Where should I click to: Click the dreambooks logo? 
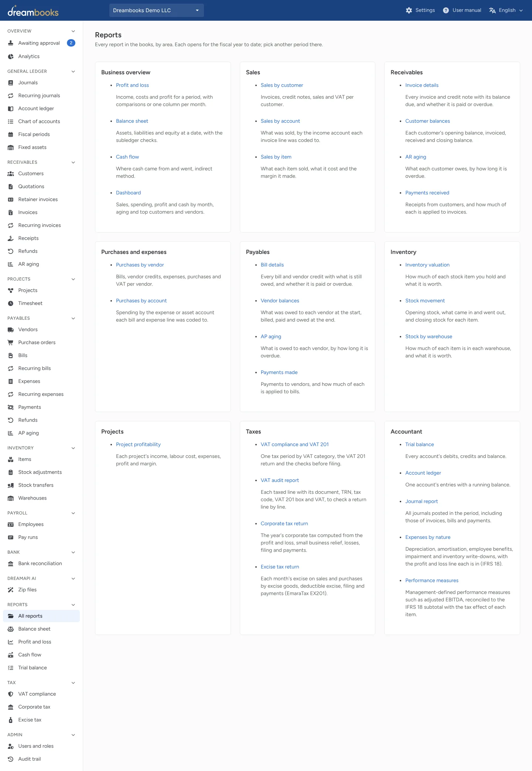(x=33, y=11)
